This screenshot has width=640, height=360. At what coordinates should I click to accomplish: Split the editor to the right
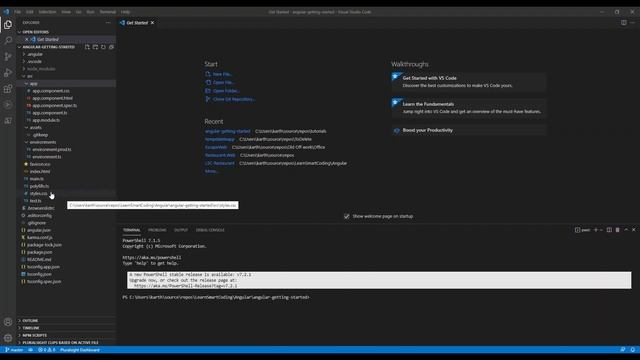click(x=624, y=23)
